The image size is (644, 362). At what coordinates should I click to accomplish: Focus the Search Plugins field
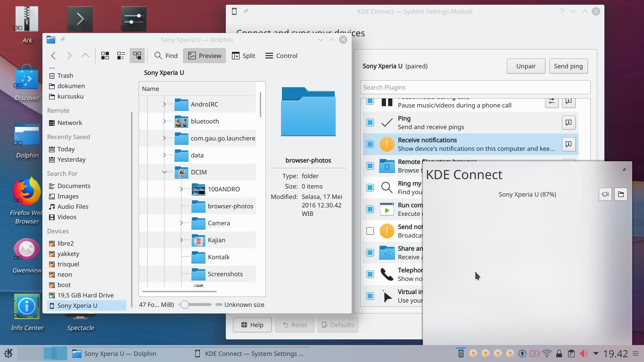pos(475,87)
